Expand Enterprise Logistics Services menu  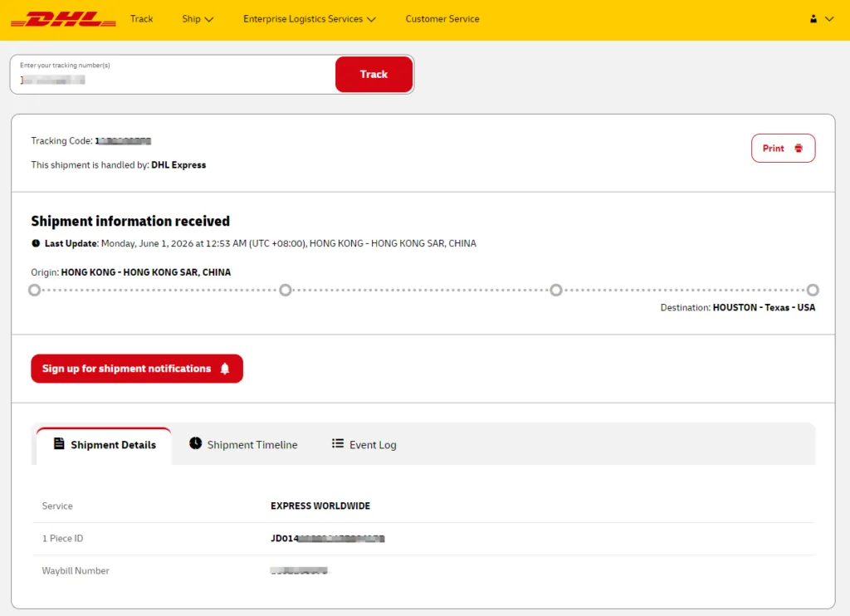pyautogui.click(x=309, y=19)
